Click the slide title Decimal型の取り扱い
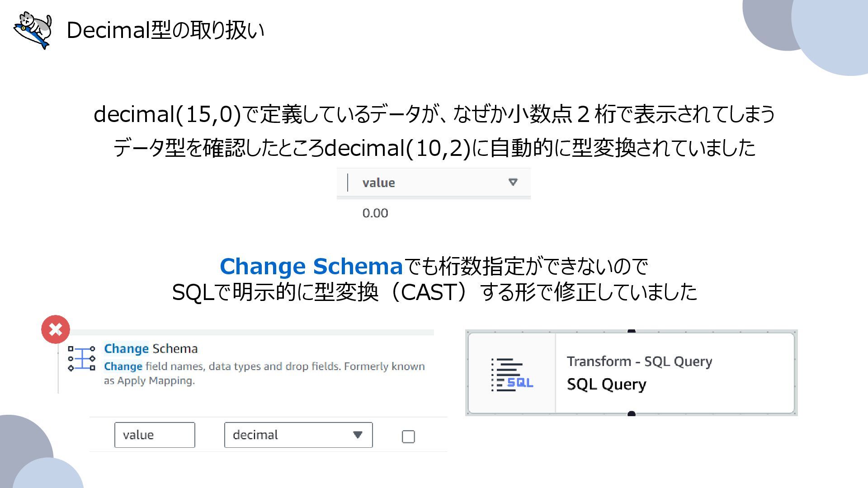 pos(165,30)
